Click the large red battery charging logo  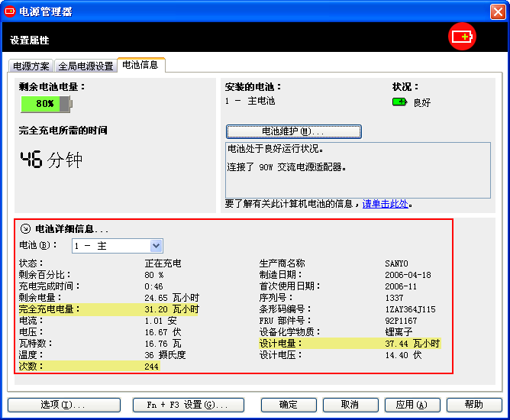(x=462, y=37)
